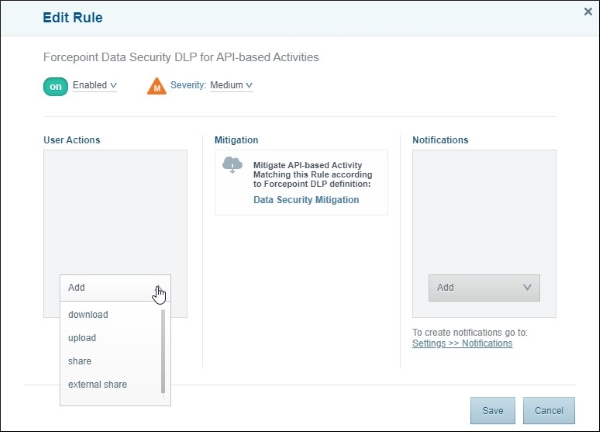
Task: Choose 'upload' in the actions list
Action: point(82,338)
